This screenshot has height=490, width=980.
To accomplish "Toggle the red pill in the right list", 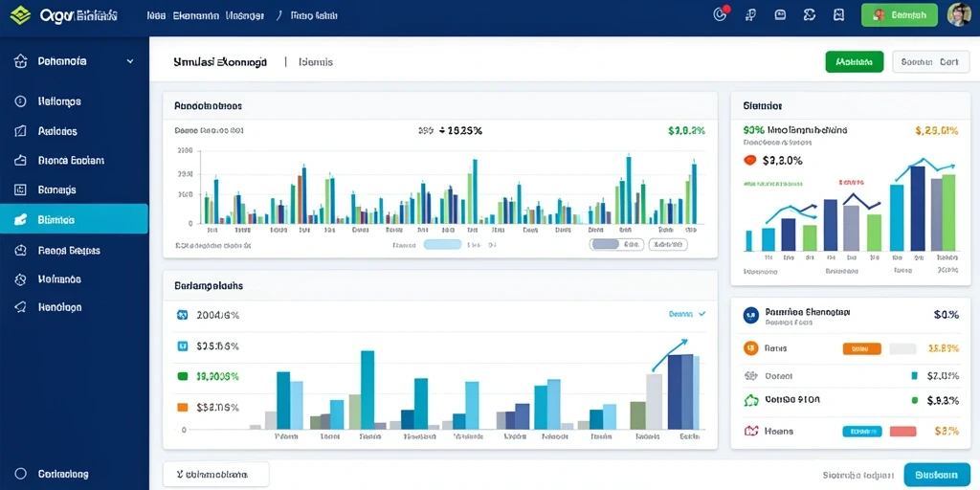I will (902, 432).
